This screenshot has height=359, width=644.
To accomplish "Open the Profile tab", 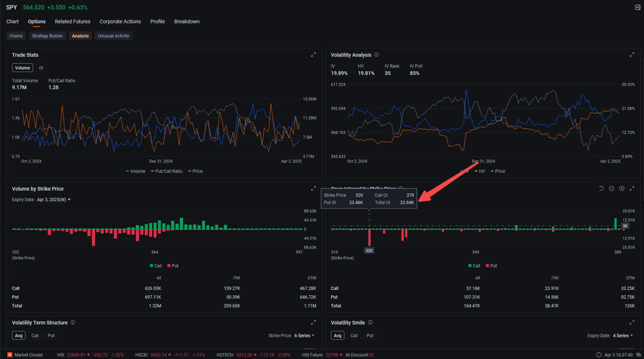I will tap(158, 22).
